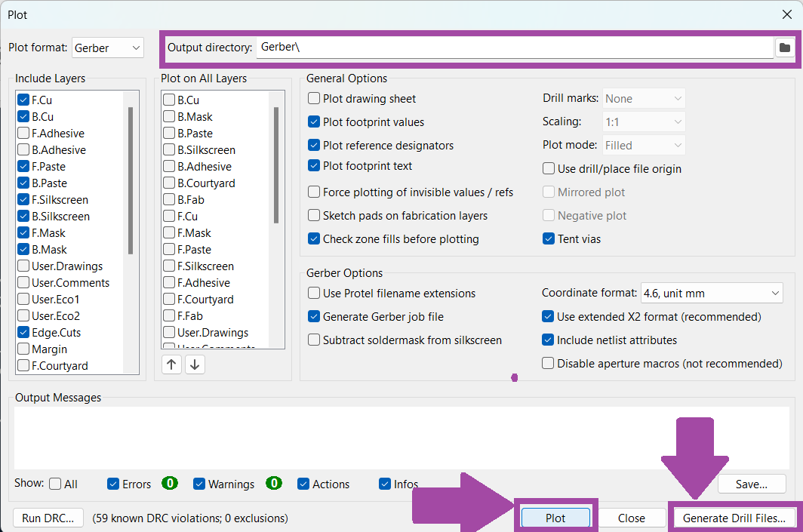This screenshot has height=532, width=803.
Task: Click Generate Drill Files button
Action: click(738, 518)
